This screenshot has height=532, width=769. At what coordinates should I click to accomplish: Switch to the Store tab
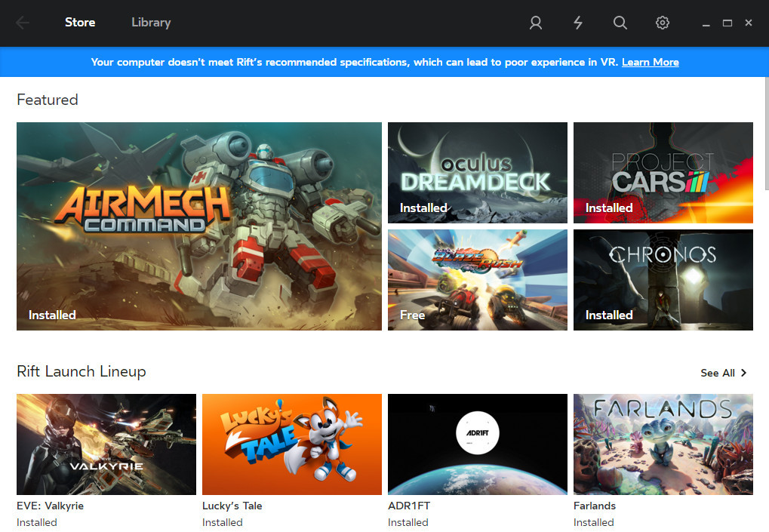(80, 23)
